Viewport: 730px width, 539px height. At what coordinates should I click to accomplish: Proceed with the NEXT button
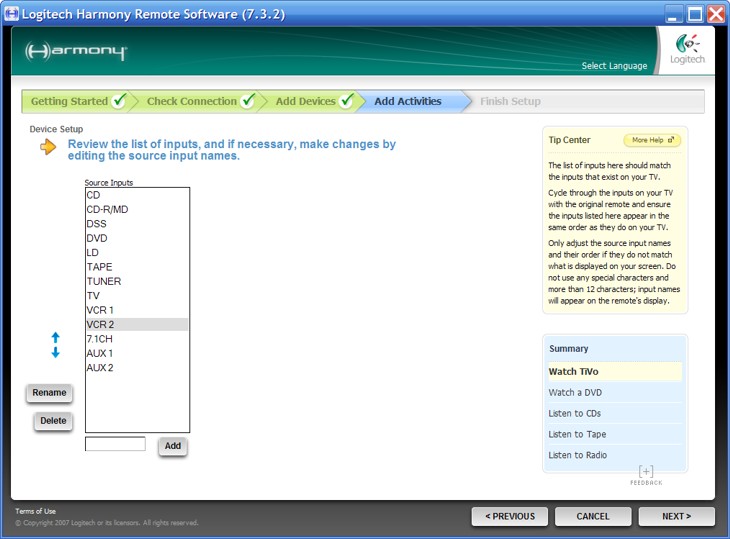point(676,516)
